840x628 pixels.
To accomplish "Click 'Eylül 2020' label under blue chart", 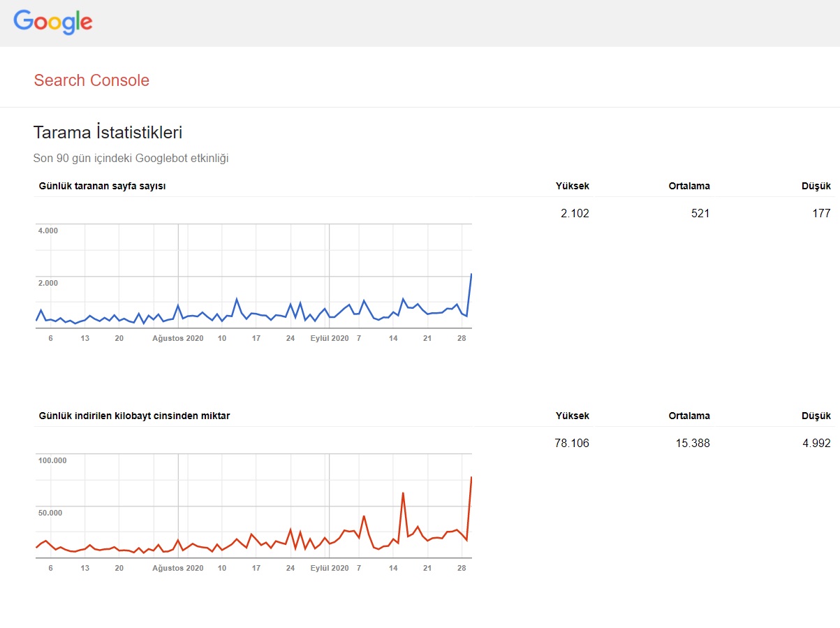I will [x=330, y=338].
